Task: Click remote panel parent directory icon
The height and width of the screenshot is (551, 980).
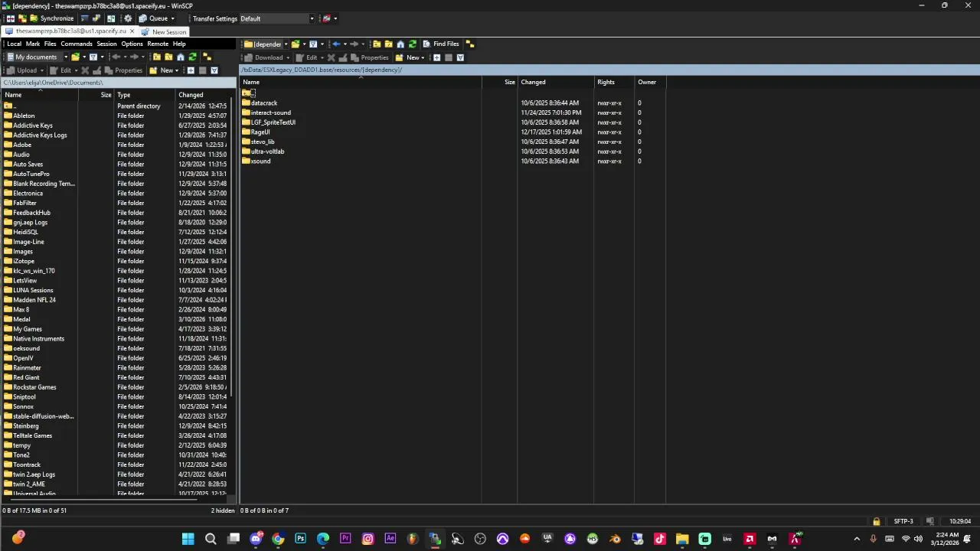Action: 377,44
